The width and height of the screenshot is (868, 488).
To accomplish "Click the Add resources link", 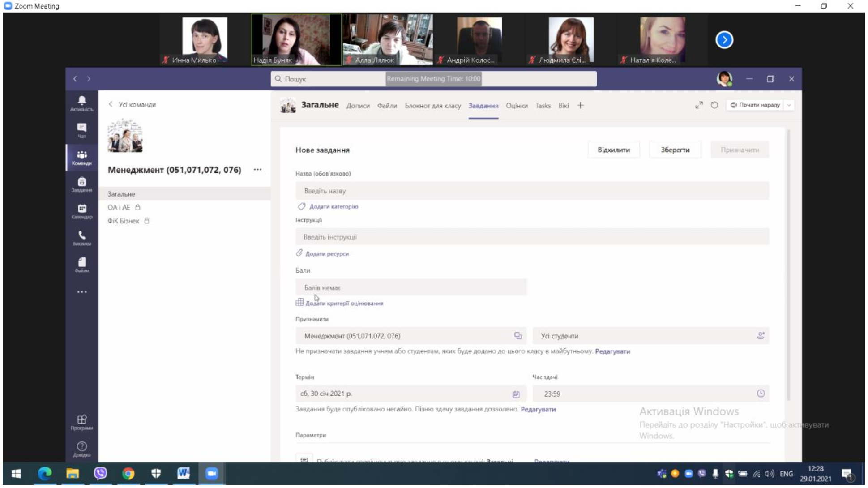I will click(327, 254).
